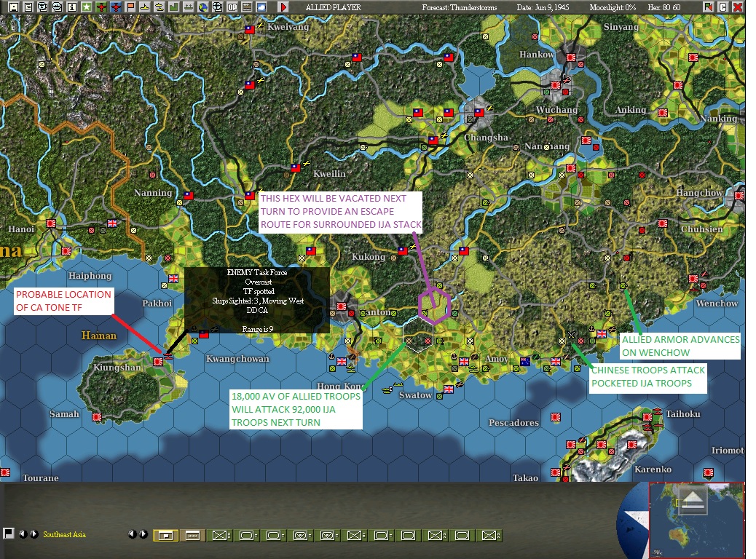
Task: Click the brown list icon beside OP
Action: (246, 7)
